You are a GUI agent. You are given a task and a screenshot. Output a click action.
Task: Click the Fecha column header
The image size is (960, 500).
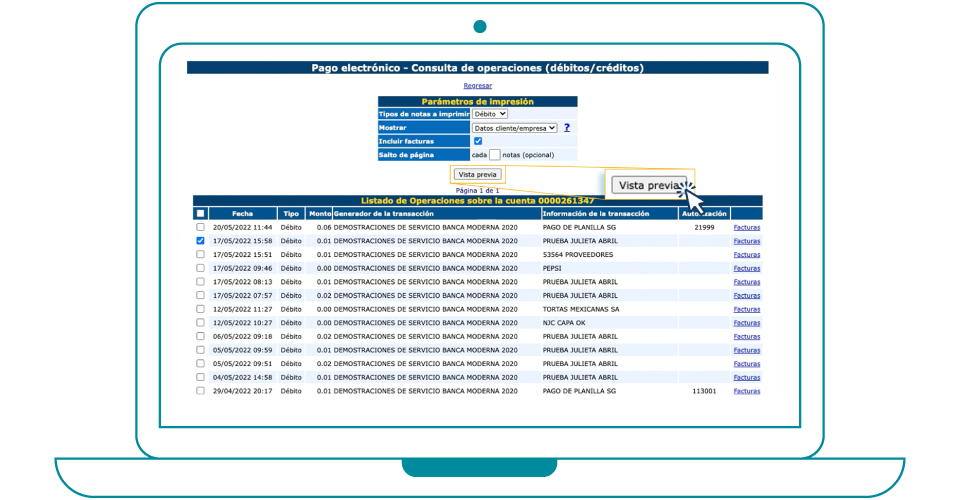pyautogui.click(x=242, y=214)
